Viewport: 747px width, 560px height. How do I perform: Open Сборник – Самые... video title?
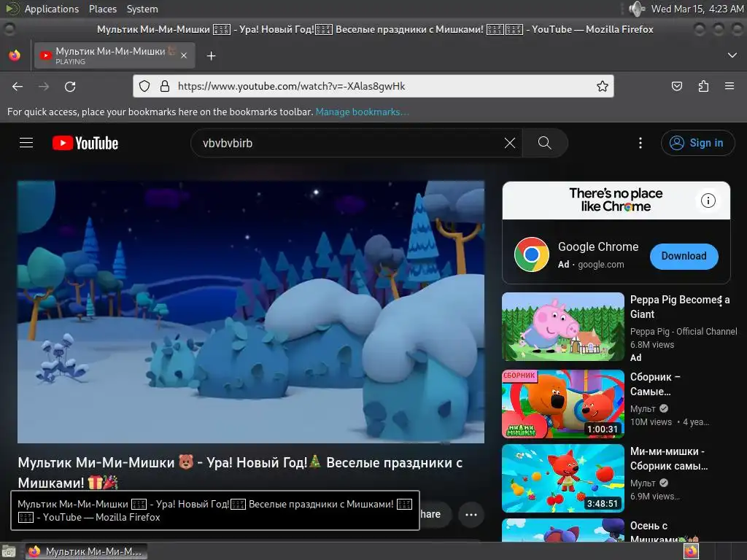pos(655,384)
